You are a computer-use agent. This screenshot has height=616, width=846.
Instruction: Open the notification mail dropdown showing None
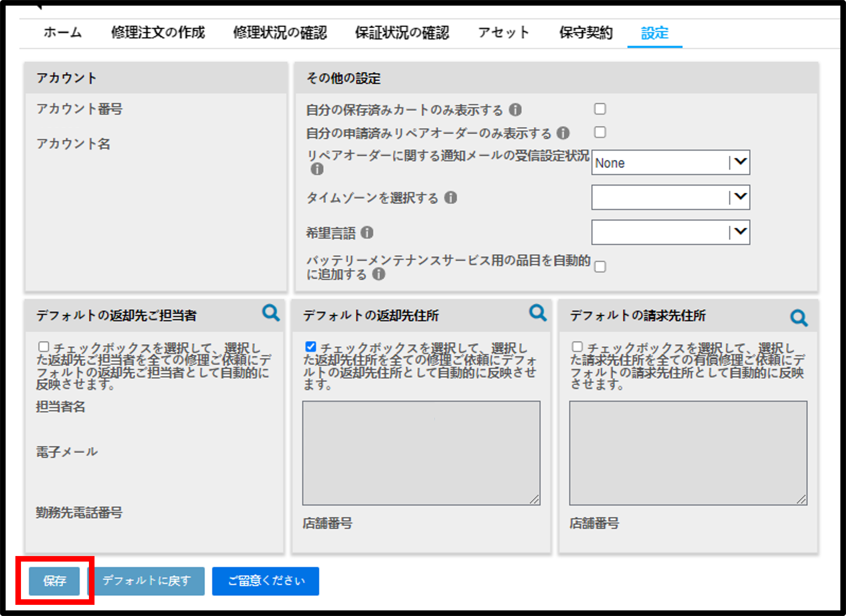[671, 163]
